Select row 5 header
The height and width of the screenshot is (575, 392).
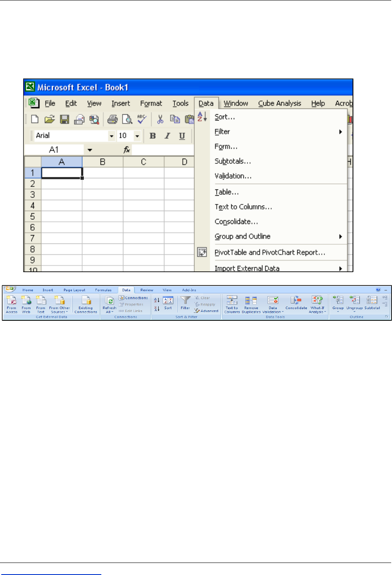pyautogui.click(x=33, y=216)
